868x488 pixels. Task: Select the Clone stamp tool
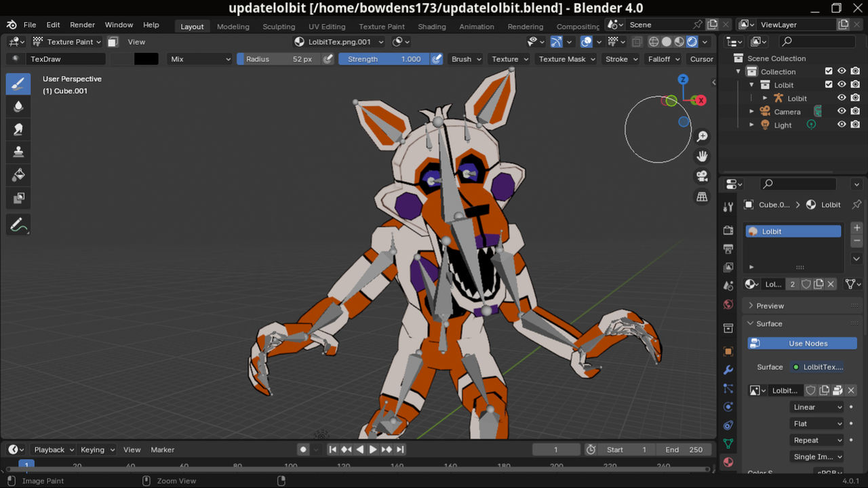tap(18, 152)
